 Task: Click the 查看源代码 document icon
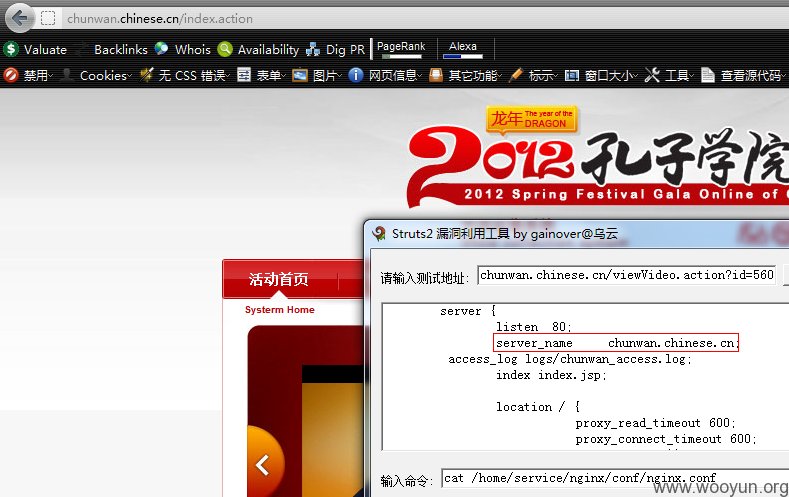(708, 75)
